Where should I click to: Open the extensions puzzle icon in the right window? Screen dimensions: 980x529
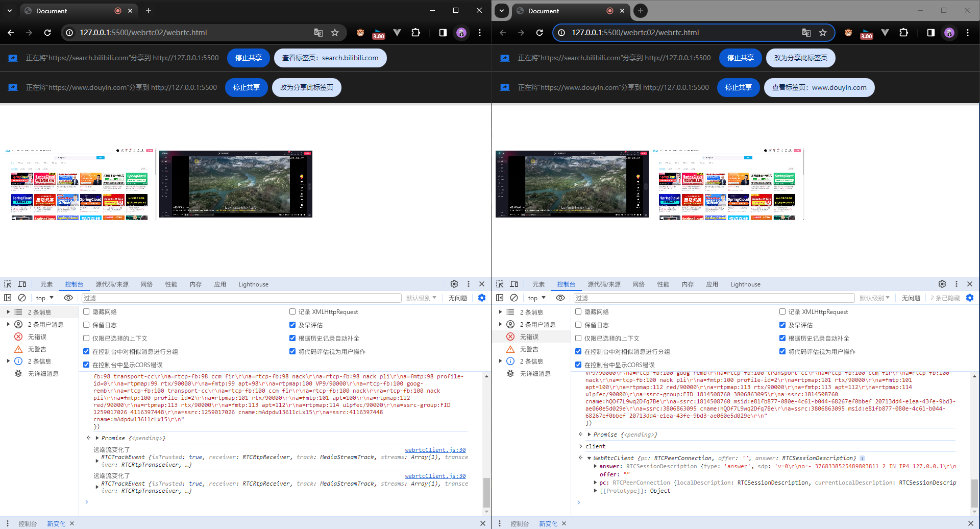[904, 33]
